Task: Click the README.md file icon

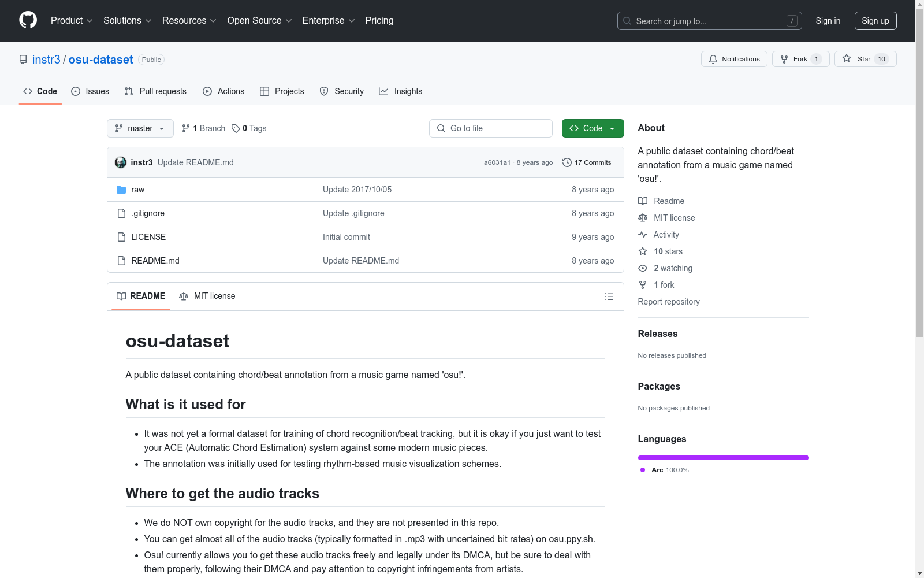Action: pos(121,261)
